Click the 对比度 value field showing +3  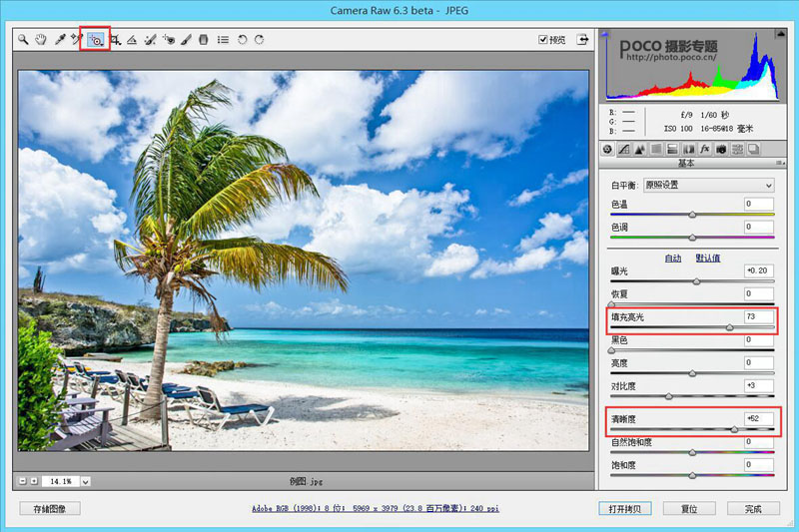tap(759, 385)
